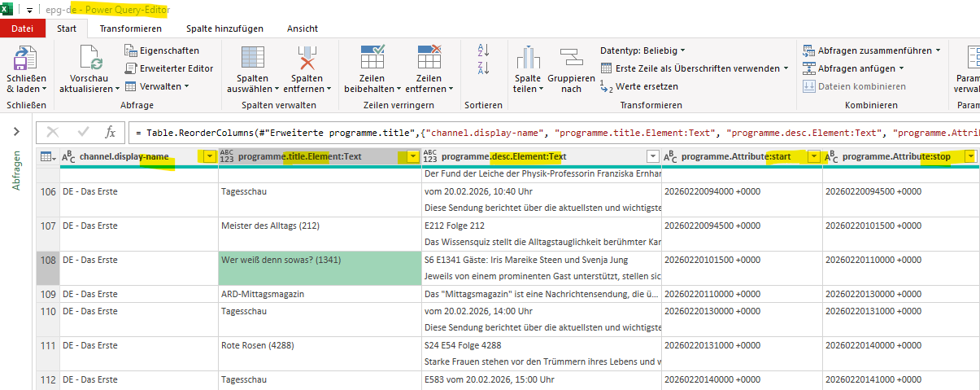Viewport: 980px width, 390px height.
Task: Sort descending with the Z-A icon
Action: [482, 68]
